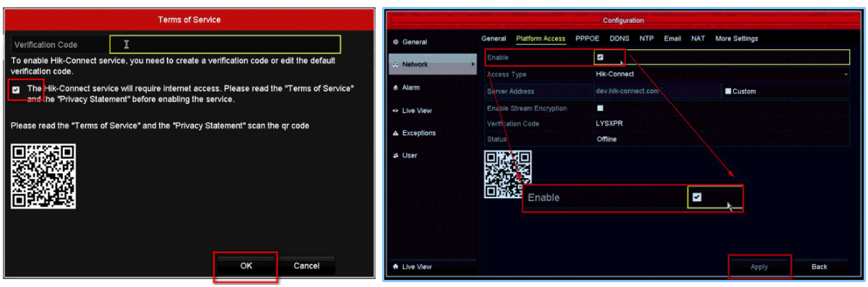This screenshot has width=868, height=287.
Task: Open Exceptions in Configuration sidebar
Action: tap(419, 133)
